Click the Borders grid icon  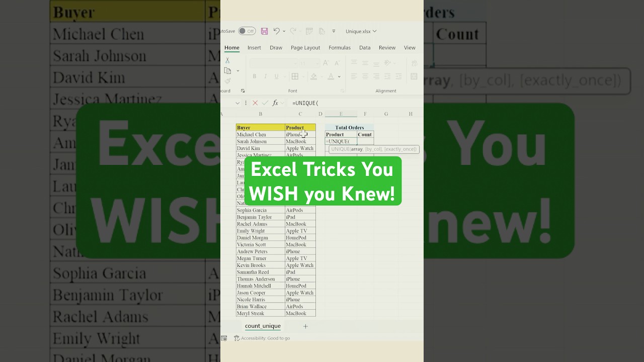295,76
